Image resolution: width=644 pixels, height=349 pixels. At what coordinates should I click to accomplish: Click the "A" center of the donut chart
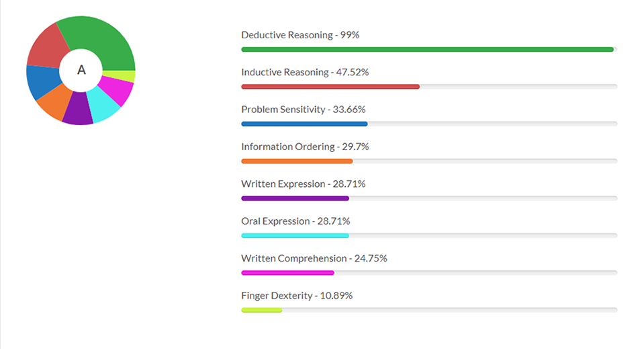[x=81, y=70]
